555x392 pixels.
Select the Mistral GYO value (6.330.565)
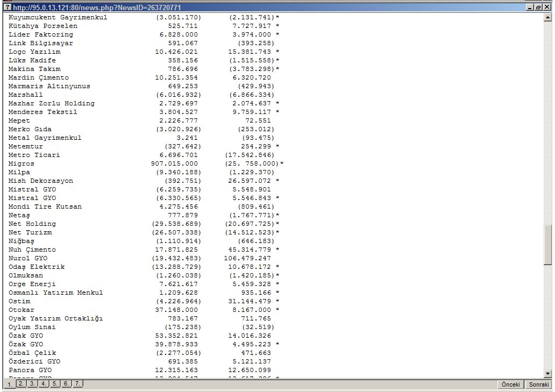[x=179, y=198]
